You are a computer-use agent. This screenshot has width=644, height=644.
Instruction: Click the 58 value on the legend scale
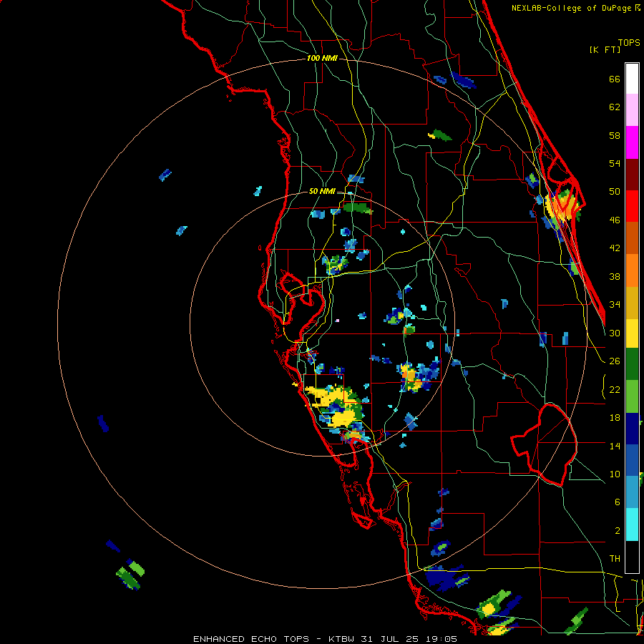615,135
